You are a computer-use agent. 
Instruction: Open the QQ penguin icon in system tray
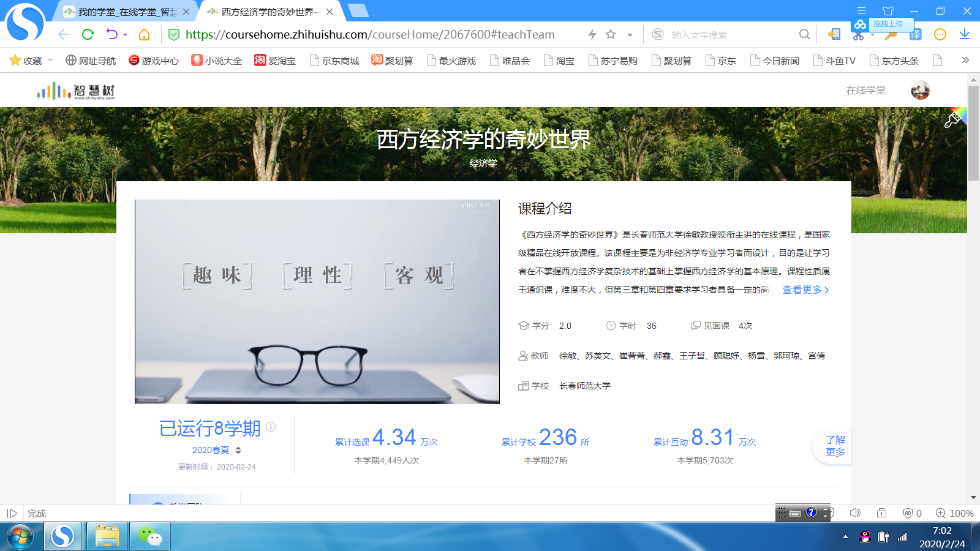pyautogui.click(x=865, y=537)
